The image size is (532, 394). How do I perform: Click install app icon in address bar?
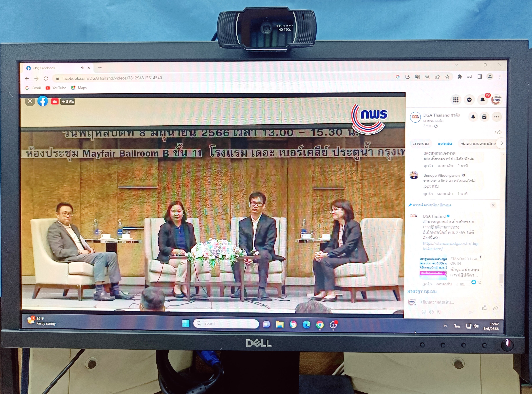click(x=408, y=77)
